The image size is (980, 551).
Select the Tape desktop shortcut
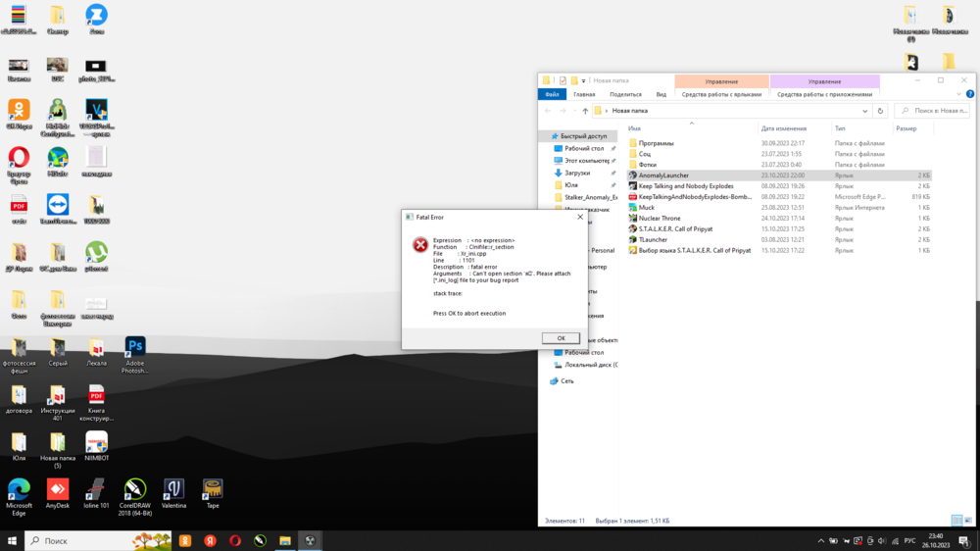(x=212, y=489)
